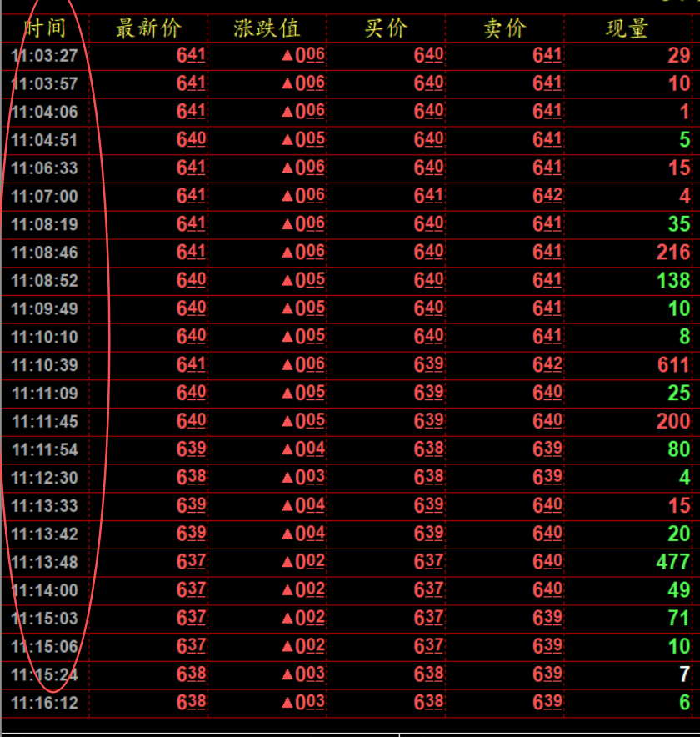Click volume 49 in the 11:14:00 row
This screenshot has width=700, height=737.
(679, 590)
